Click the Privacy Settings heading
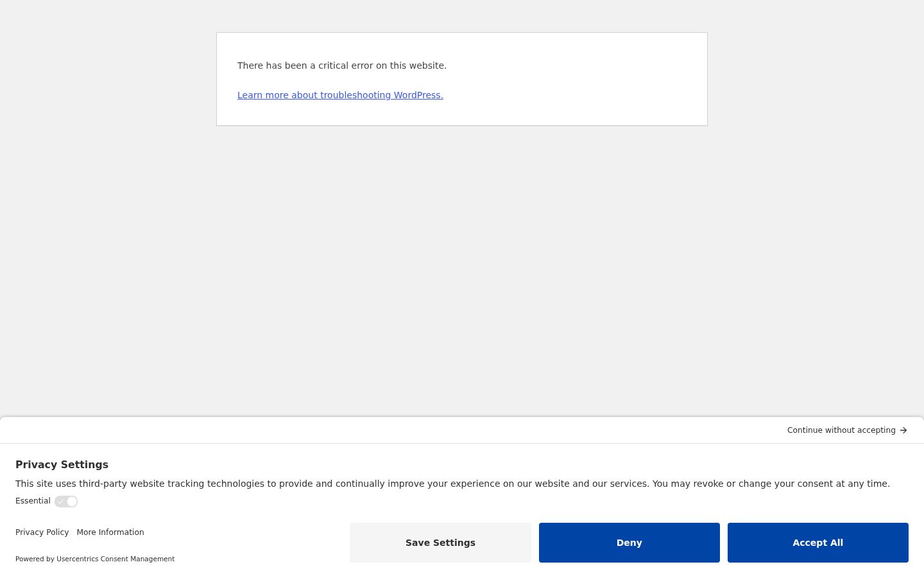 pyautogui.click(x=62, y=464)
